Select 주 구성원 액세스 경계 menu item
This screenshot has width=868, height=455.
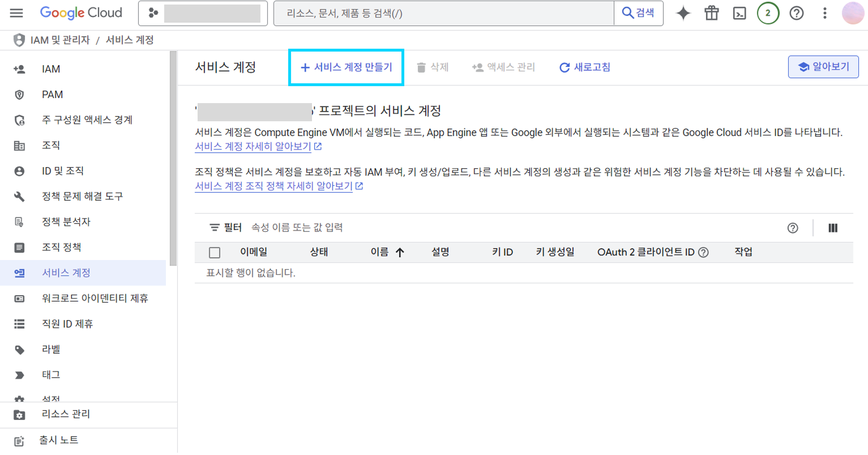[x=83, y=120]
